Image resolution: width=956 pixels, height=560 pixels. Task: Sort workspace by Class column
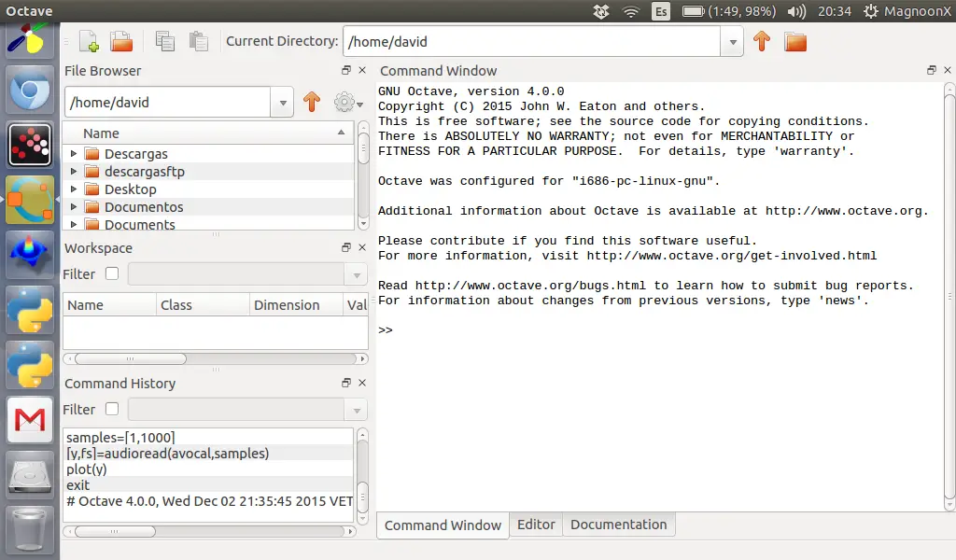pos(203,304)
